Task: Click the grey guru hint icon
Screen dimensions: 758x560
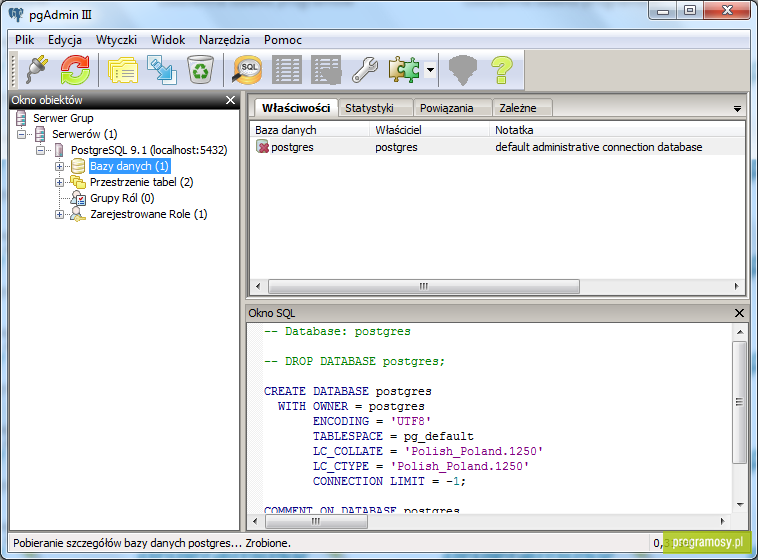Action: [x=463, y=70]
